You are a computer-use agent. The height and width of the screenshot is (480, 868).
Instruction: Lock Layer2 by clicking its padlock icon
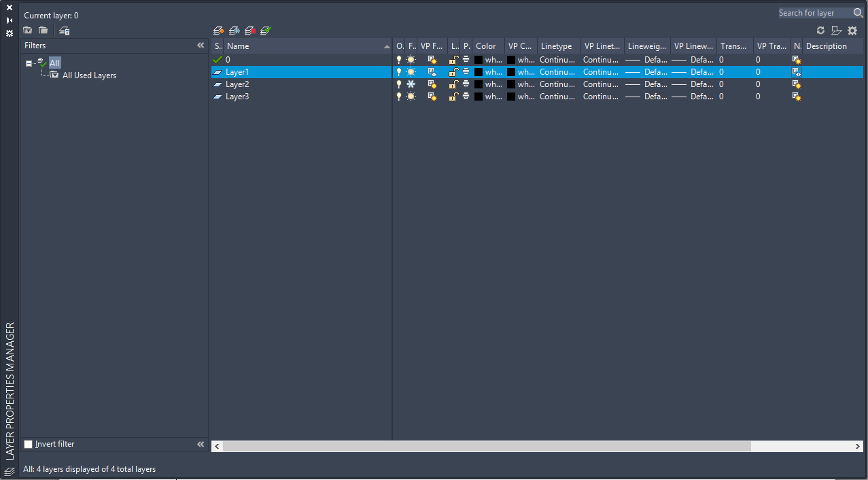pyautogui.click(x=453, y=84)
